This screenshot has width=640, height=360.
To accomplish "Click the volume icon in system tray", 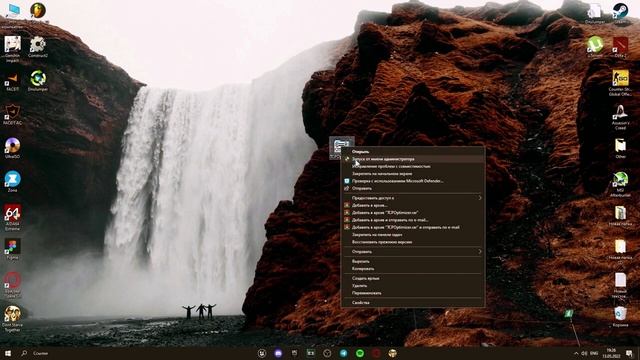I will (x=584, y=353).
